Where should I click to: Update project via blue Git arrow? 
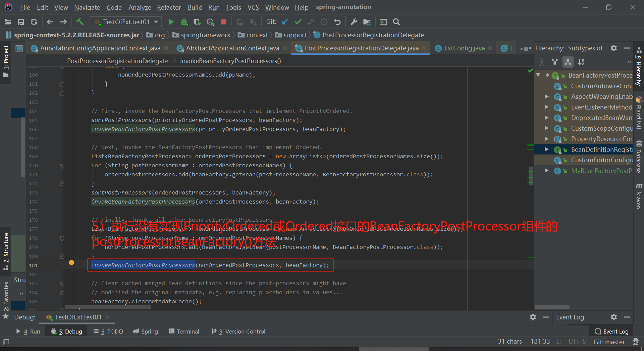(x=285, y=22)
